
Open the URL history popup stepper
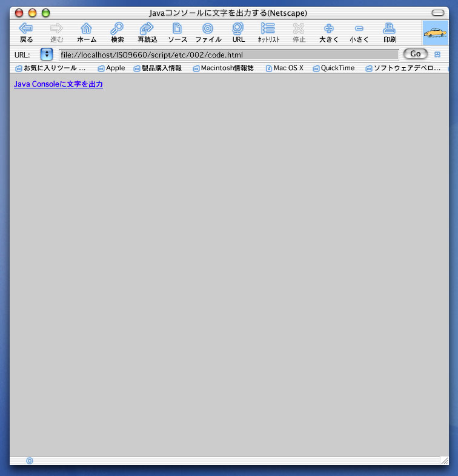coord(47,55)
